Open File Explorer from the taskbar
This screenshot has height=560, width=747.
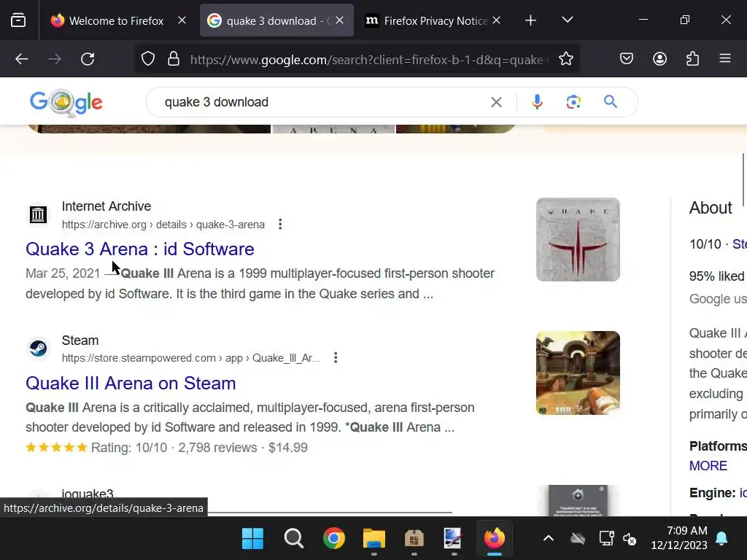[374, 539]
